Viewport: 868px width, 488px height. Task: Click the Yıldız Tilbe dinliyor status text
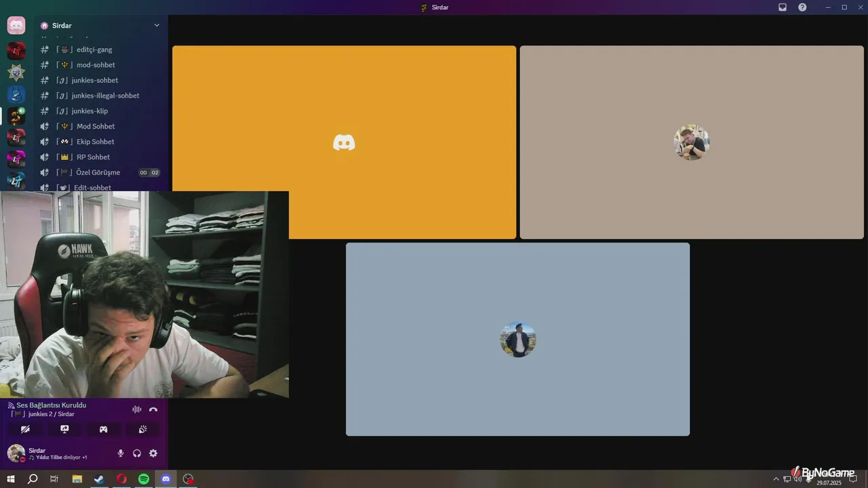(x=58, y=457)
